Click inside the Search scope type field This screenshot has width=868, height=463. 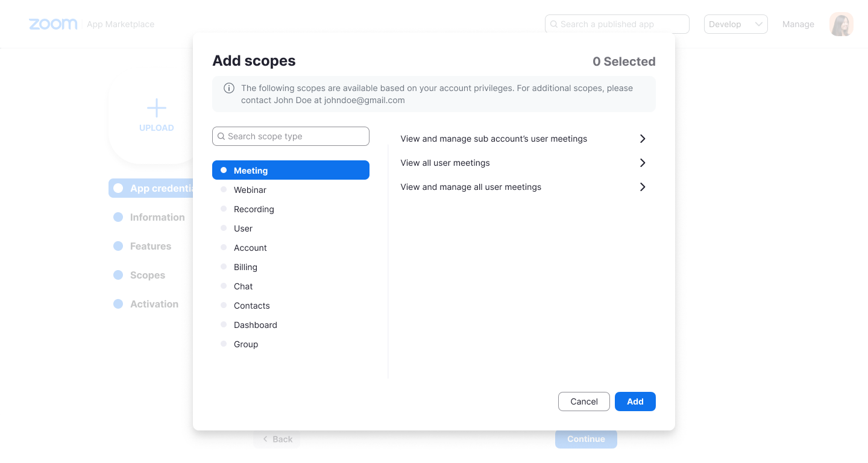291,136
